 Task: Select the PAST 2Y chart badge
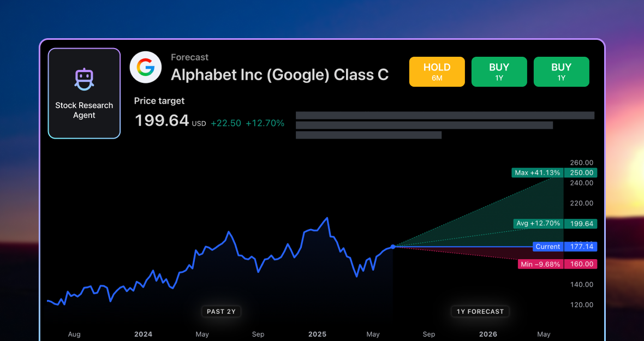click(x=221, y=312)
